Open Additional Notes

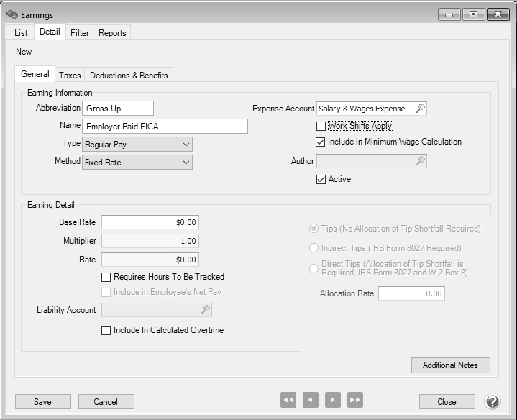(x=450, y=365)
